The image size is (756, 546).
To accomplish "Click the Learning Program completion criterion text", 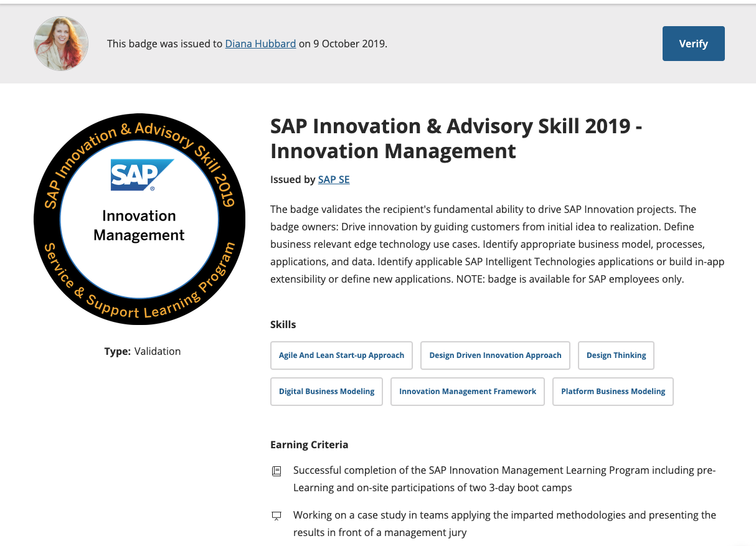I will (x=504, y=479).
